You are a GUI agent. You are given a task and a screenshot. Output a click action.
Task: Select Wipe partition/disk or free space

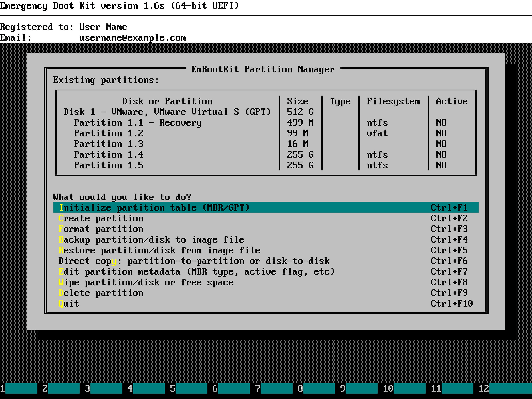coord(146,282)
